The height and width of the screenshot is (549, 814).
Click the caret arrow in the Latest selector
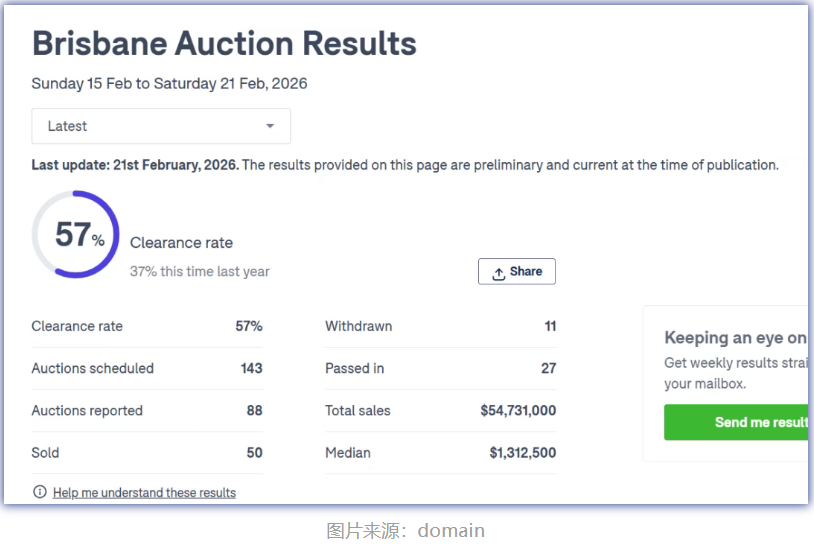tap(270, 126)
